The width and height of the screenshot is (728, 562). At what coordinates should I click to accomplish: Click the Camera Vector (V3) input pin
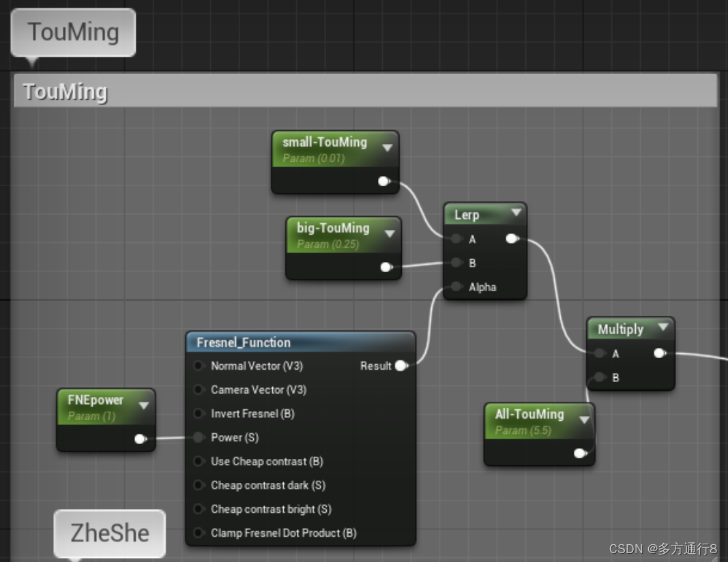[x=199, y=389]
